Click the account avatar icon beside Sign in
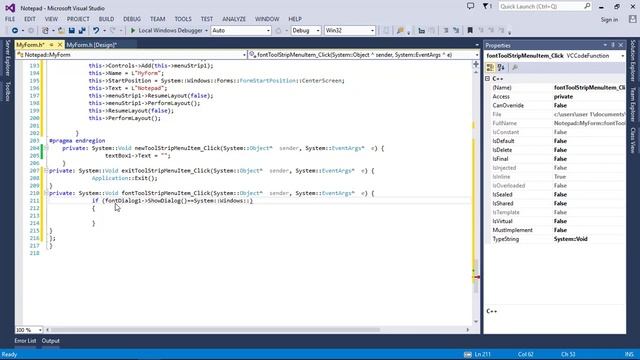640x360 pixels. point(632,19)
